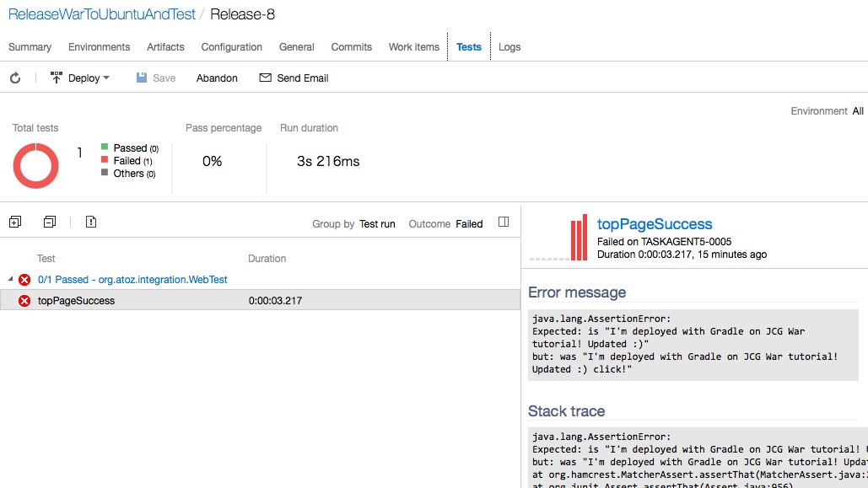
Task: Click the red Failed legend swatch
Action: (105, 159)
